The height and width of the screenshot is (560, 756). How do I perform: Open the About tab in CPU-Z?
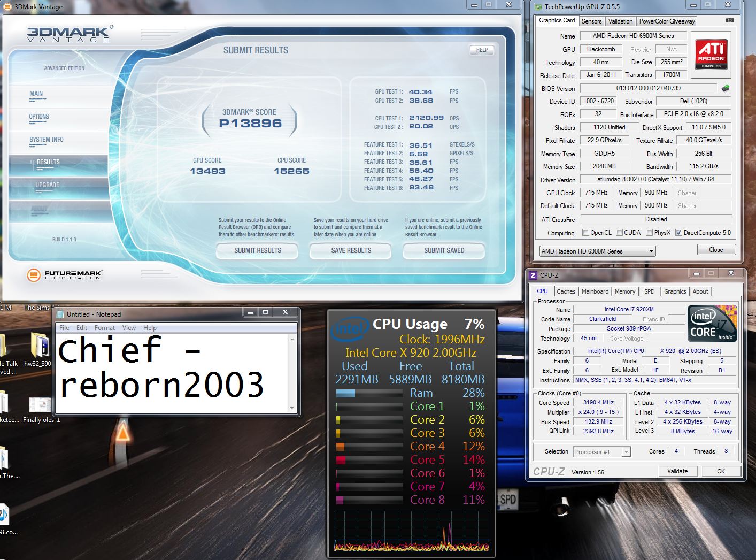click(700, 291)
